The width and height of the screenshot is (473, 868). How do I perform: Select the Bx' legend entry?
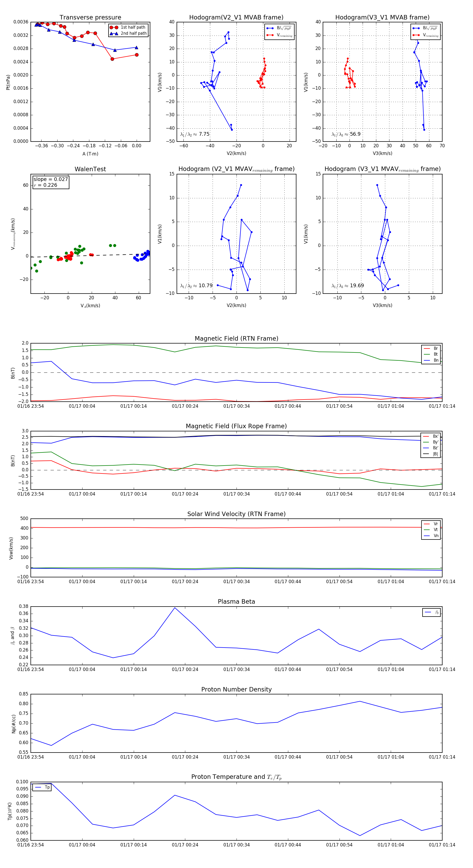click(431, 436)
